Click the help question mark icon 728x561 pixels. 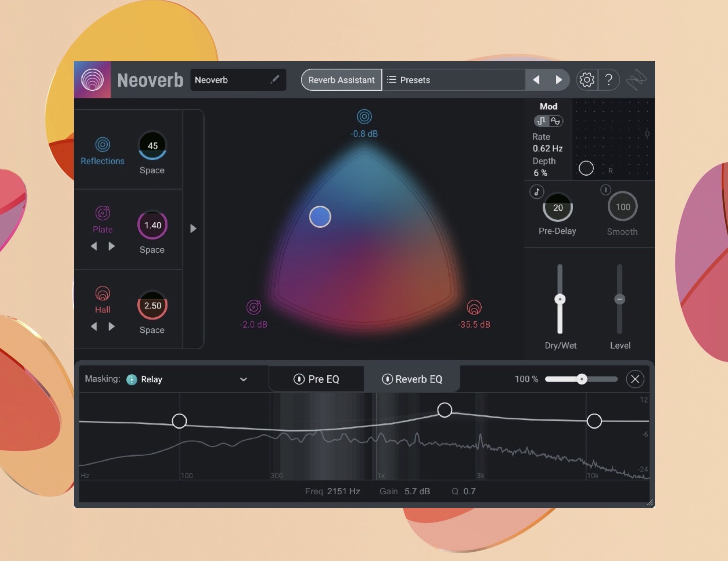(608, 80)
